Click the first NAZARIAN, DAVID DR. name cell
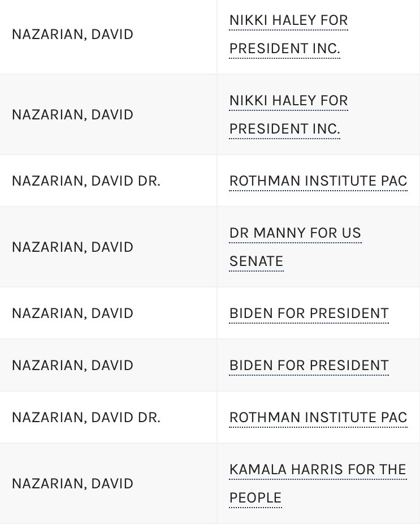The image size is (420, 524). (x=86, y=181)
